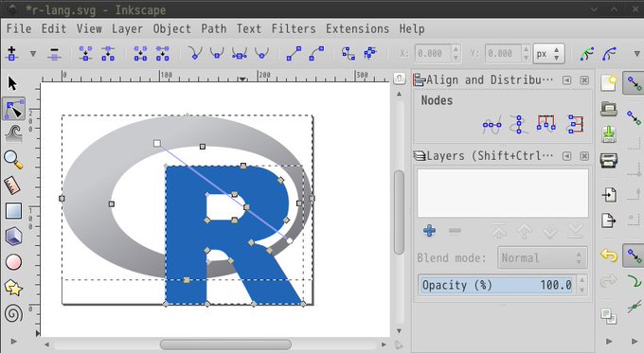The width and height of the screenshot is (644, 353).
Task: Expand the commands bar overflow arrow
Action: click(609, 341)
